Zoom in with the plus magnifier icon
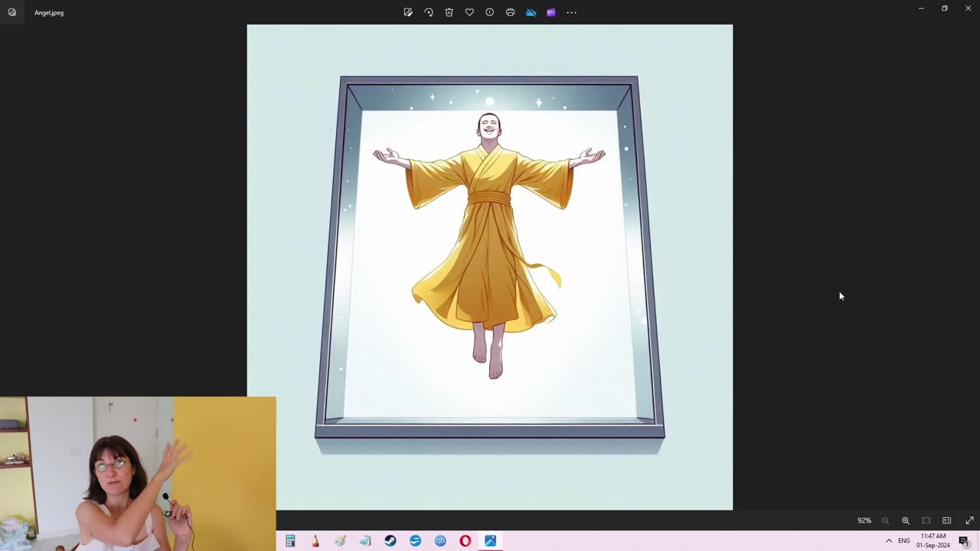980x551 pixels. click(x=906, y=520)
